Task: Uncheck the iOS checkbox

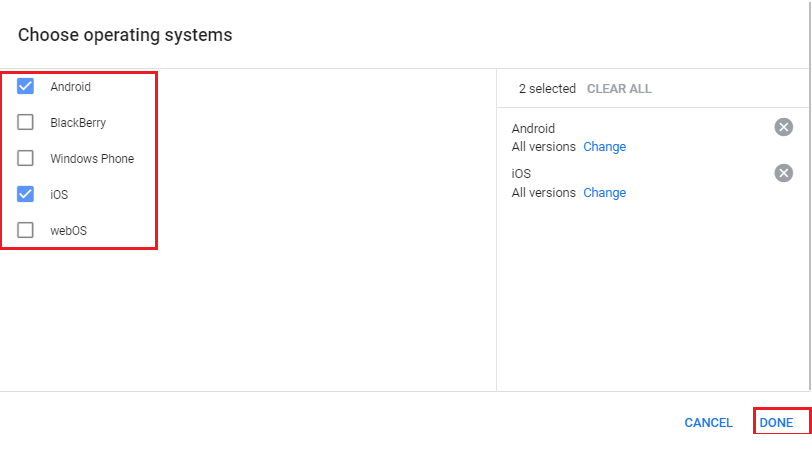Action: [x=25, y=194]
